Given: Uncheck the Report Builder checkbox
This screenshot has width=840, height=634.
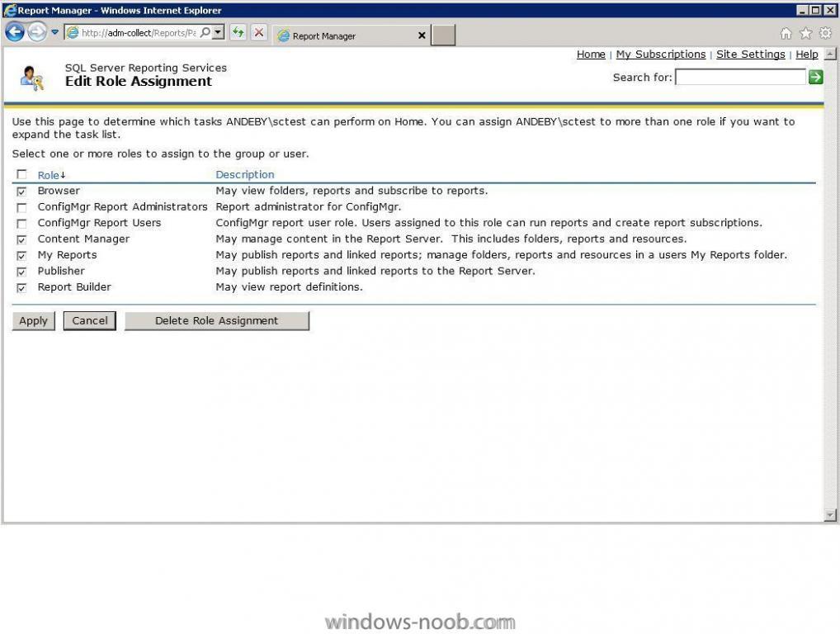Looking at the screenshot, I should click(x=21, y=288).
